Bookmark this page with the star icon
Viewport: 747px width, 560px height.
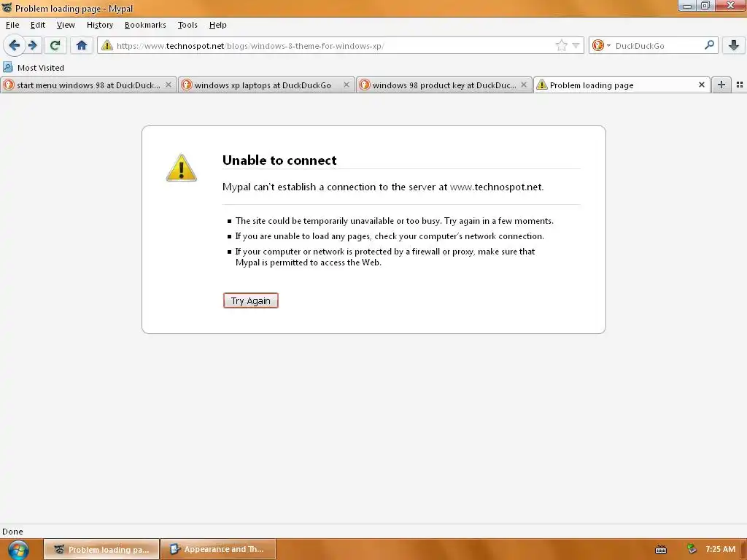pyautogui.click(x=562, y=46)
